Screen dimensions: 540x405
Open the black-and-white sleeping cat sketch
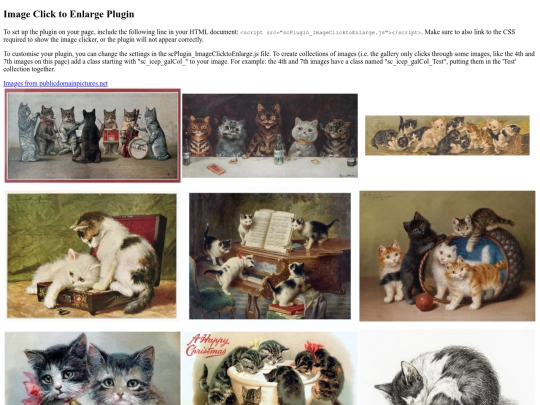click(x=447, y=368)
